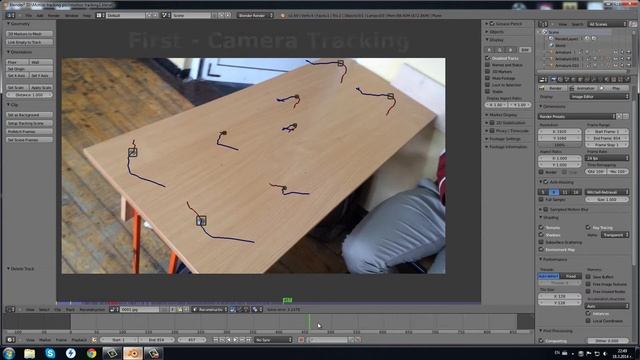
Task: Open the Blender Render engine dropdown
Action: pos(255,15)
